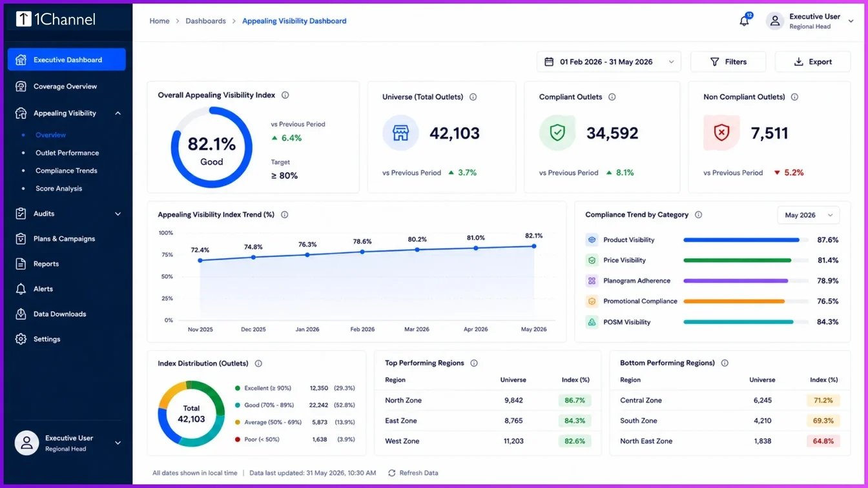This screenshot has height=488, width=868.
Task: Open Score Analysis submenu item
Action: 59,188
